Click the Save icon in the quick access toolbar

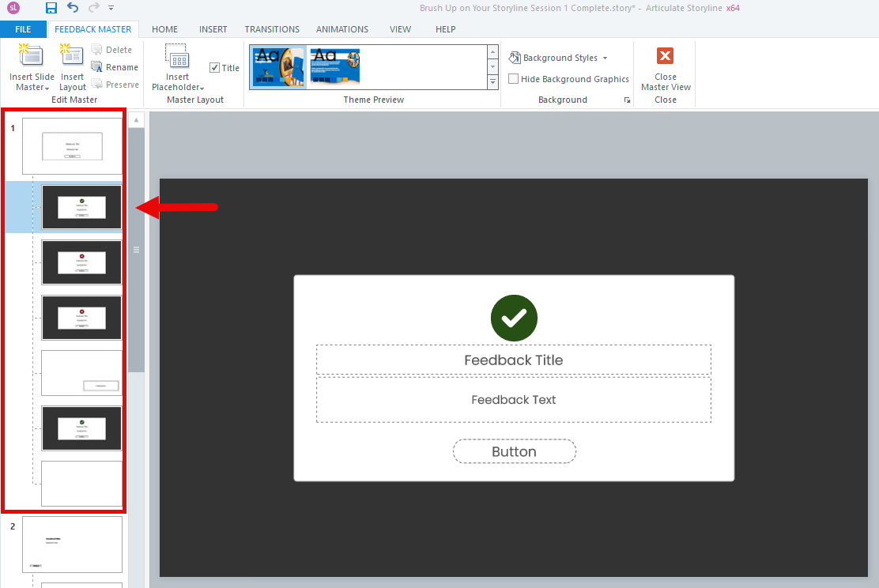pyautogui.click(x=51, y=8)
